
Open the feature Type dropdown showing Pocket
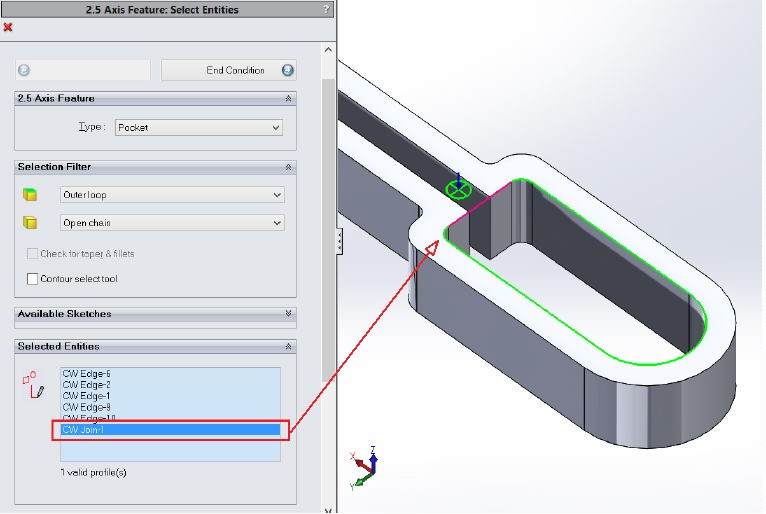pos(198,128)
